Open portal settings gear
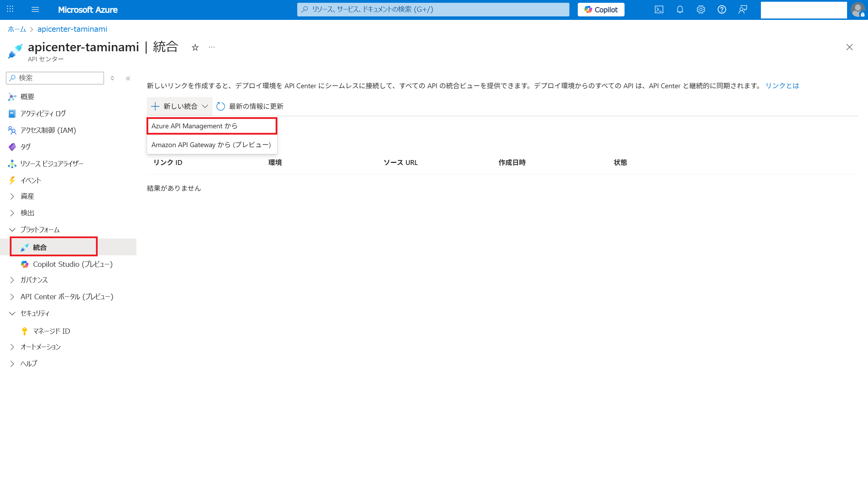The height and width of the screenshot is (483, 868). (x=701, y=9)
